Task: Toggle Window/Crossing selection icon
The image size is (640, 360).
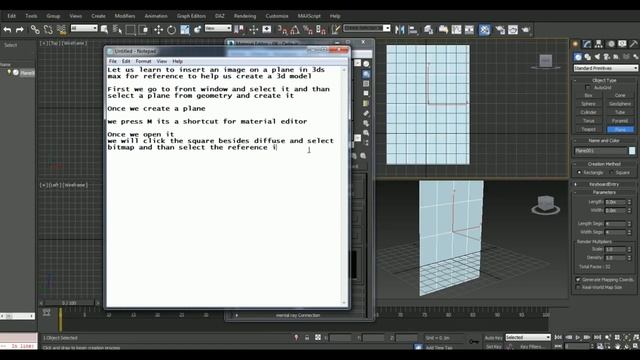Action: [x=144, y=30]
